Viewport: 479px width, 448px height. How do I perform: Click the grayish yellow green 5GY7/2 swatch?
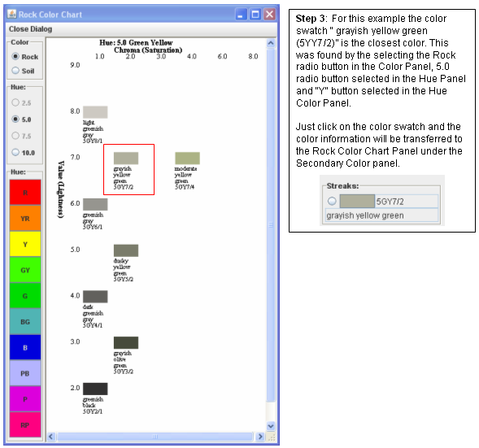pos(126,159)
